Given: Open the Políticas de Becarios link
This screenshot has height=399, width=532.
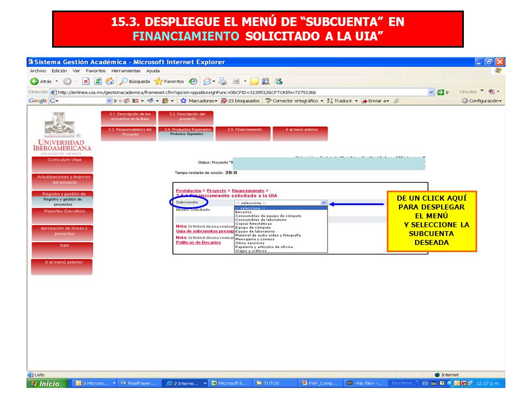Looking at the screenshot, I should [x=198, y=243].
